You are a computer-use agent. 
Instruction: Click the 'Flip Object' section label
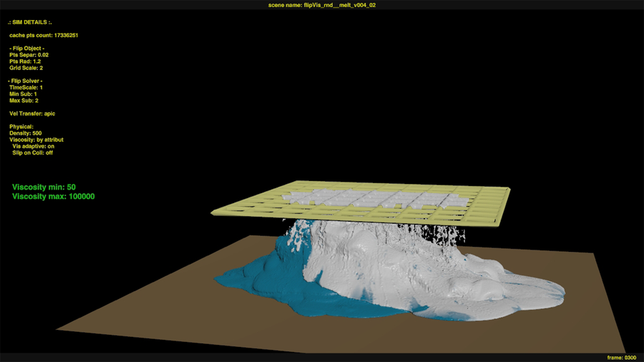coord(26,49)
